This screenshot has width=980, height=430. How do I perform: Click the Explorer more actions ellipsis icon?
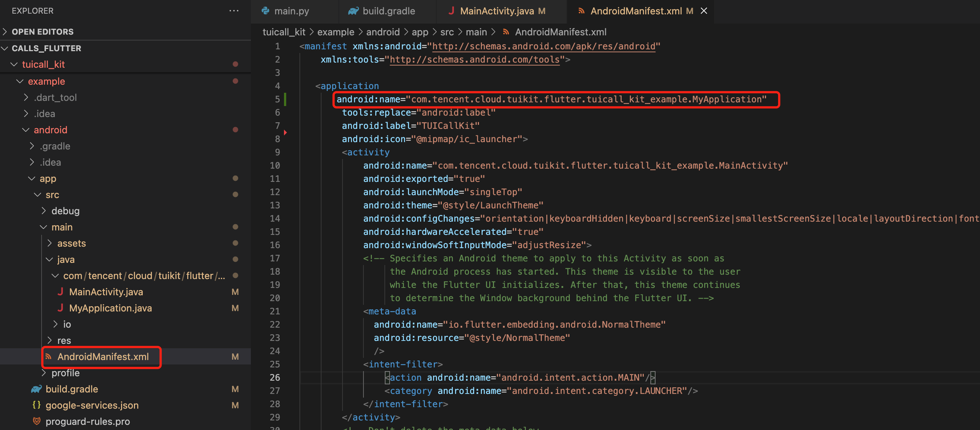tap(234, 11)
